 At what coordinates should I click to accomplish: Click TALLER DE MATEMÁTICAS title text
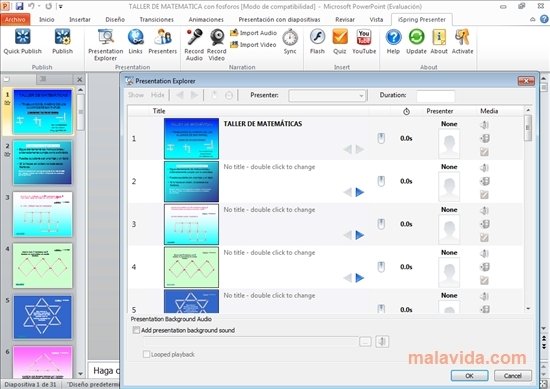(263, 124)
